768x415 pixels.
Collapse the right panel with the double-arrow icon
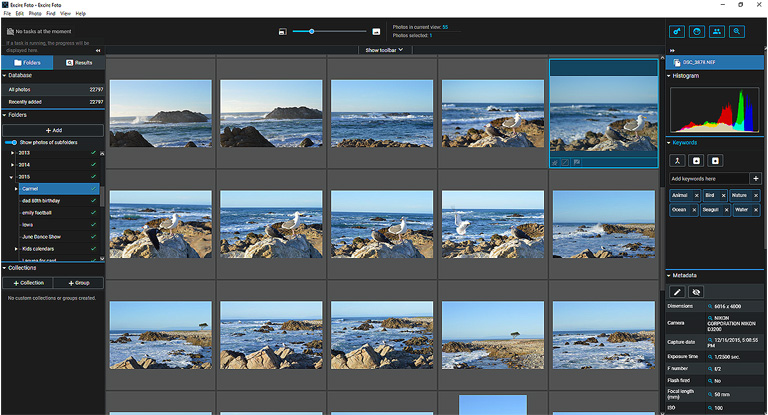[672, 50]
